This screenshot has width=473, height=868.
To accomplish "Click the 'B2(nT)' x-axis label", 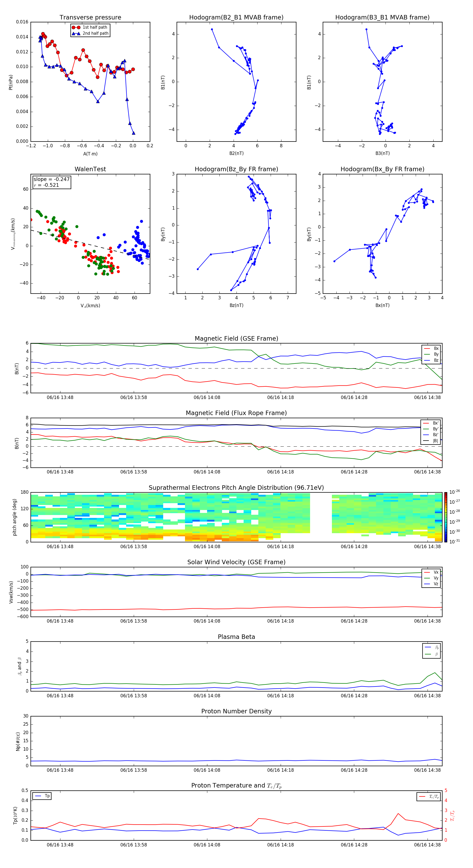I will [236, 153].
